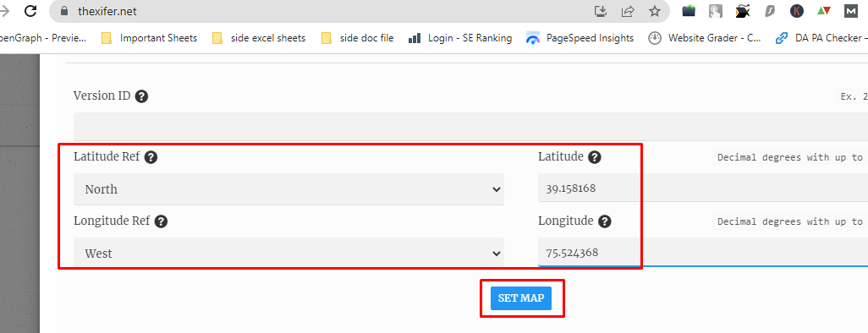This screenshot has height=333, width=868.
Task: Open Version ID help tooltip icon
Action: pos(142,96)
